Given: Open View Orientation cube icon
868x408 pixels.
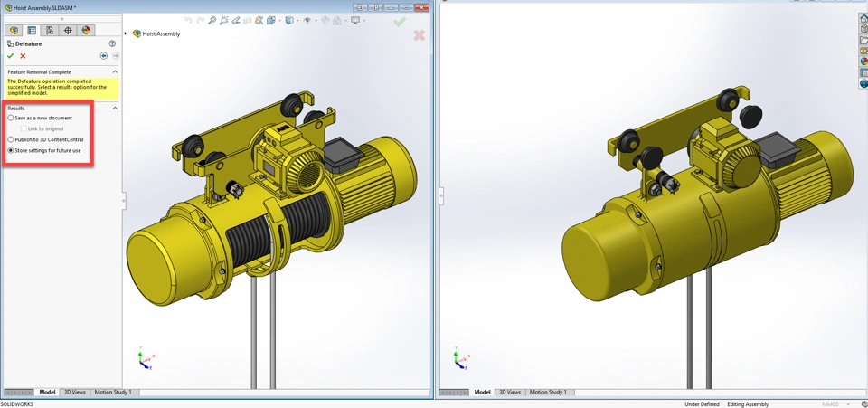Looking at the screenshot, I should pos(270,21).
